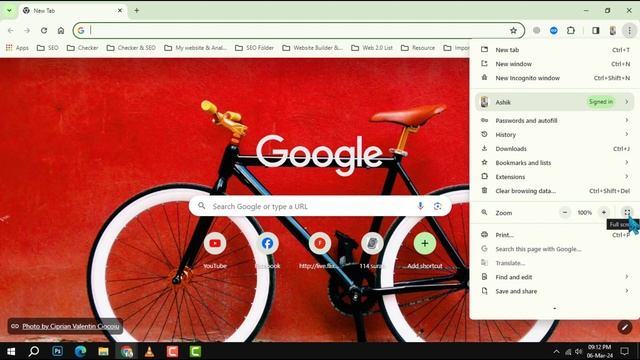
Task: Click the address bar input field
Action: pos(299,31)
